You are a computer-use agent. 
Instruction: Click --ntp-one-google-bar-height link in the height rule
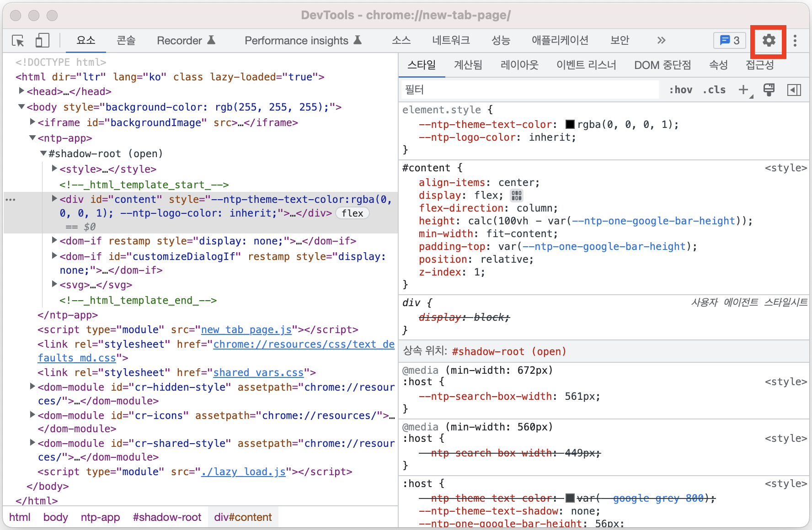coord(653,221)
